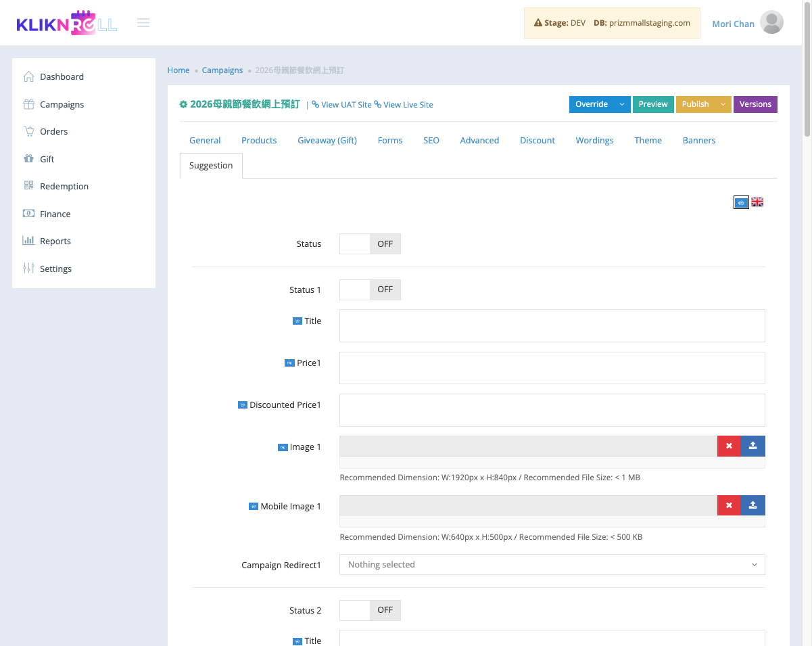
Task: Click the gear icon beside the campaign title
Action: (183, 104)
